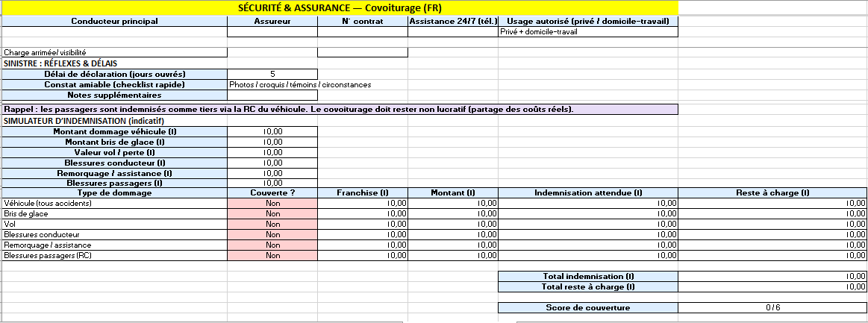Click the yellow SÉCURITÉ & ASSURANCE title banner
The width and height of the screenshot is (868, 323).
[340, 8]
